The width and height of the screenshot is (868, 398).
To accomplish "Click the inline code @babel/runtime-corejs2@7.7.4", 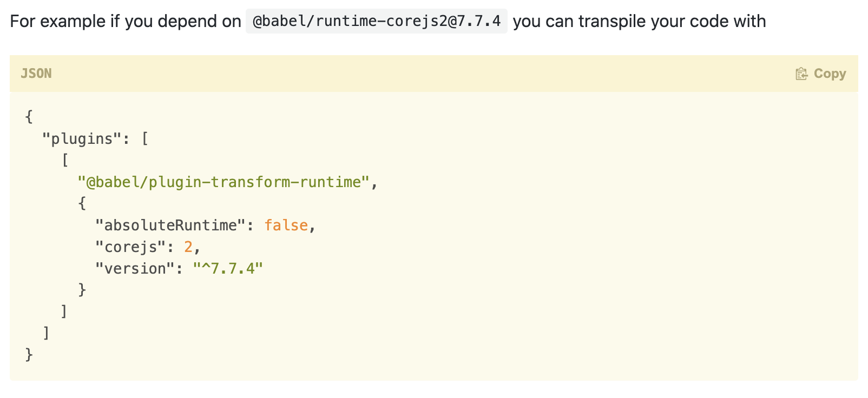I will coord(377,21).
